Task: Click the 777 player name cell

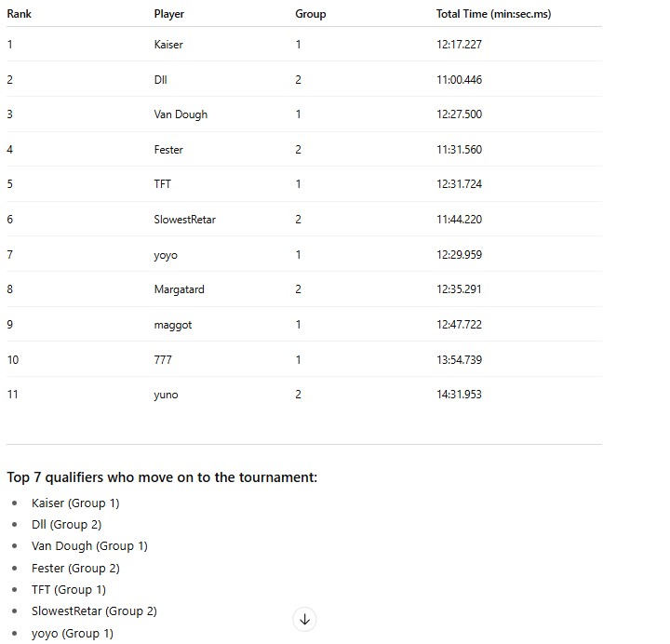Action: (x=162, y=359)
